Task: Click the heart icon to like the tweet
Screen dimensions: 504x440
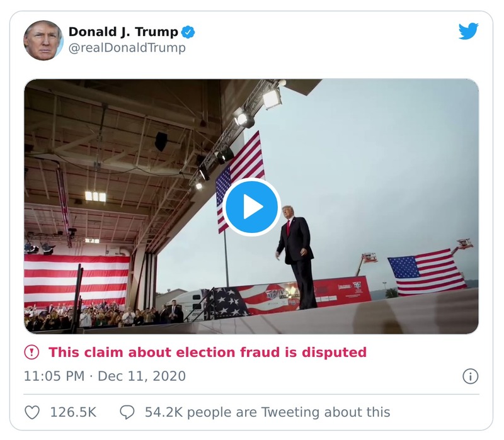Action: point(31,412)
